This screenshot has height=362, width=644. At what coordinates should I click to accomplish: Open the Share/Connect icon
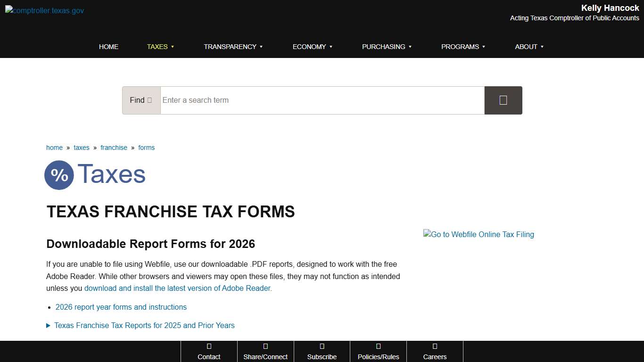tap(265, 346)
